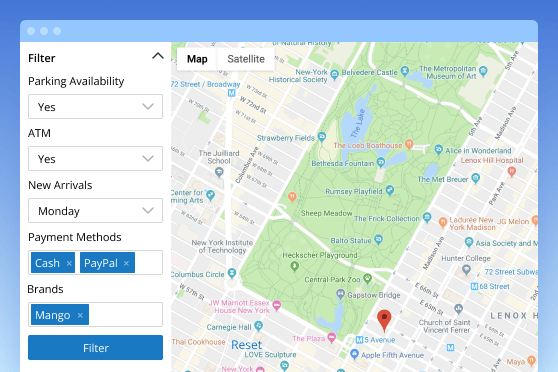
Task: Open the New Arrivals Monday dropdown
Action: (95, 210)
